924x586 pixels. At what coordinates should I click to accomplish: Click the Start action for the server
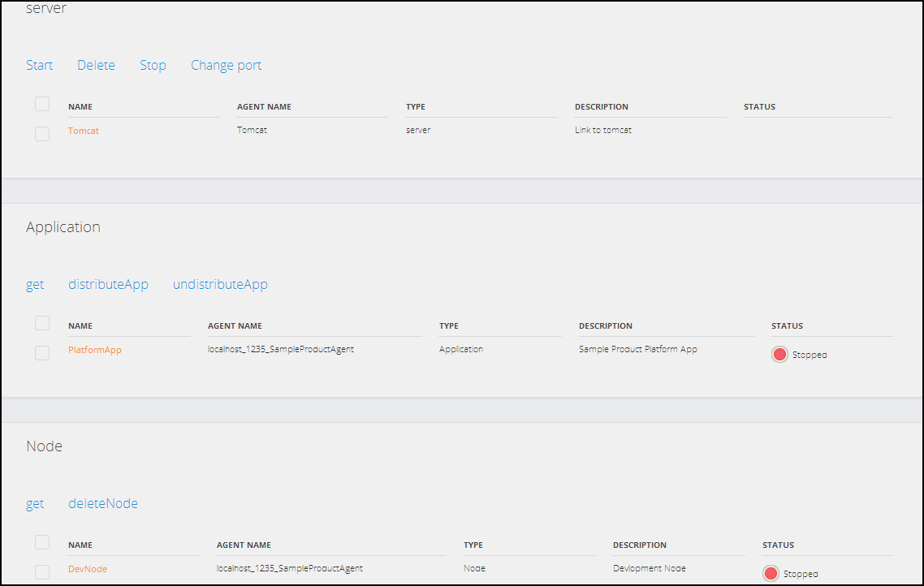(39, 65)
